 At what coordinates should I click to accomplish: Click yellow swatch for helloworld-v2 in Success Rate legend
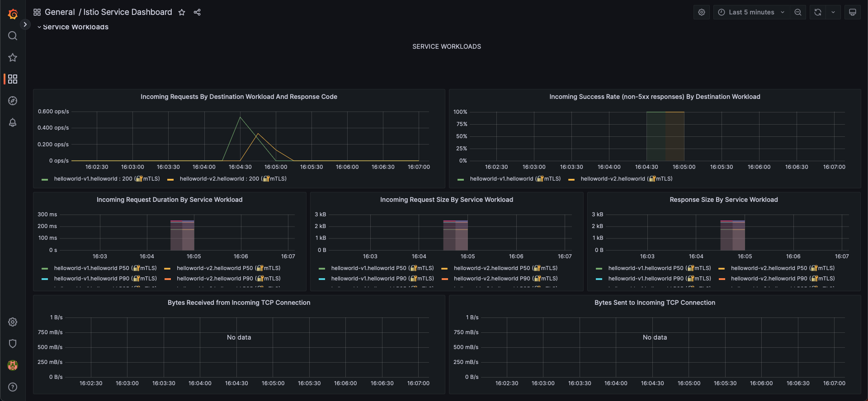(x=571, y=179)
